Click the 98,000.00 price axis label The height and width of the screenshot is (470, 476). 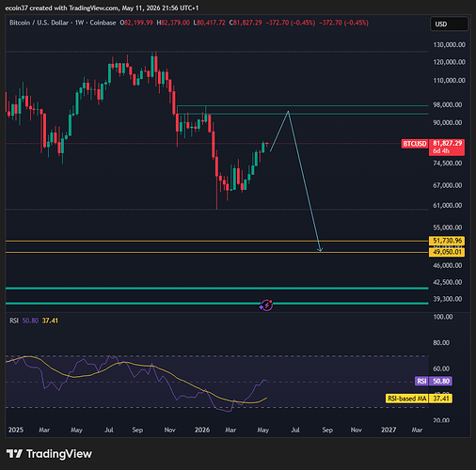(x=448, y=104)
